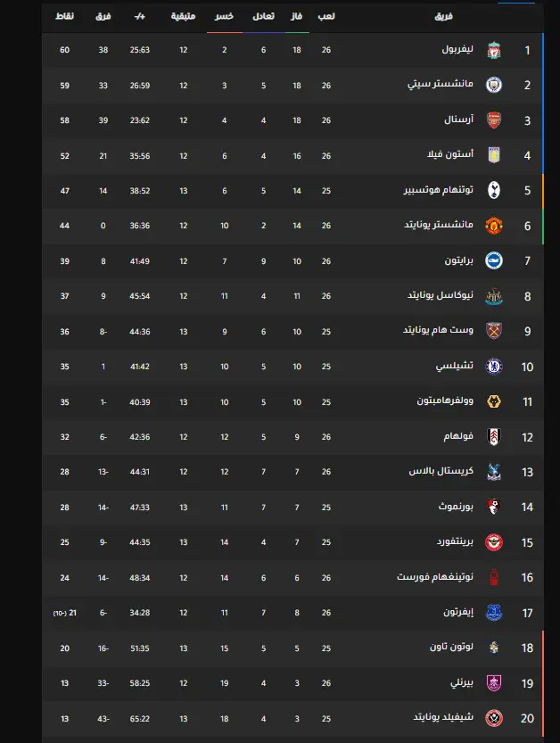Click the Everton crest icon

[494, 613]
